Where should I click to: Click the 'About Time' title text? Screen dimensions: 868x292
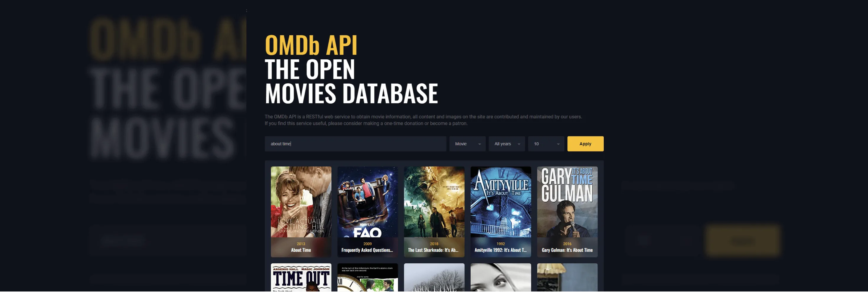coord(301,250)
